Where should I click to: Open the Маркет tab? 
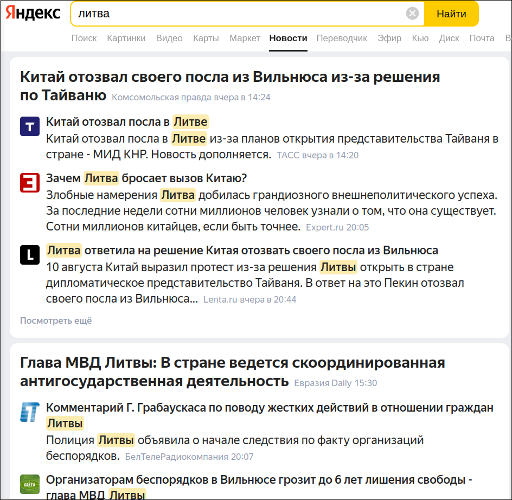pyautogui.click(x=245, y=38)
